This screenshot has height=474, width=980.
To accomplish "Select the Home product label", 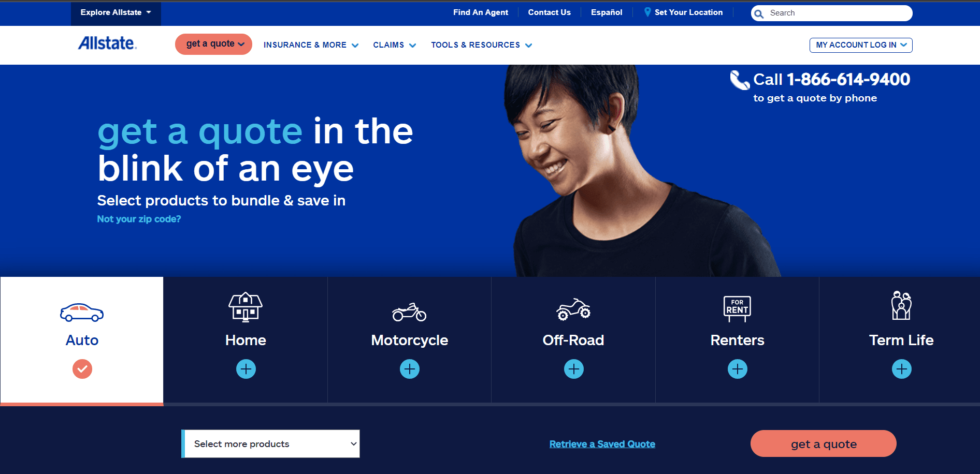I will [246, 340].
